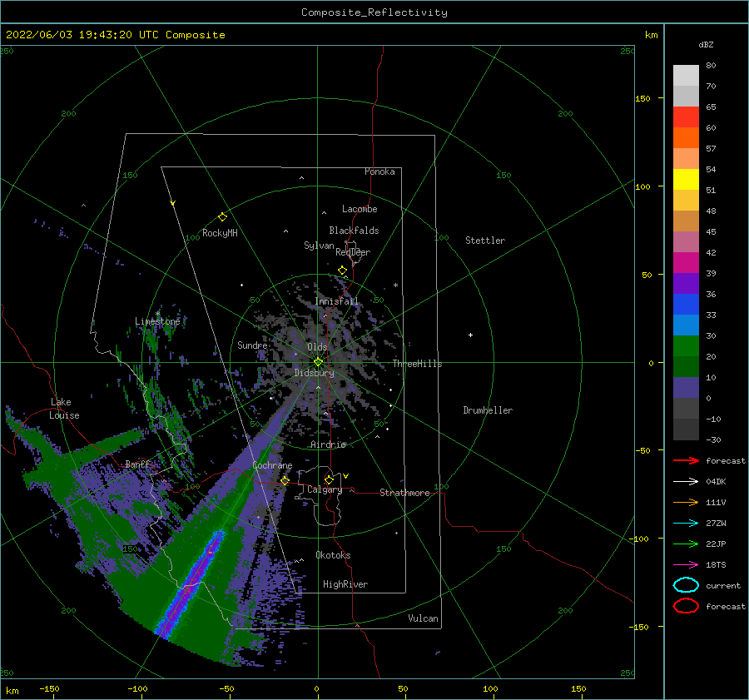Click the HighRiver label

click(x=345, y=584)
